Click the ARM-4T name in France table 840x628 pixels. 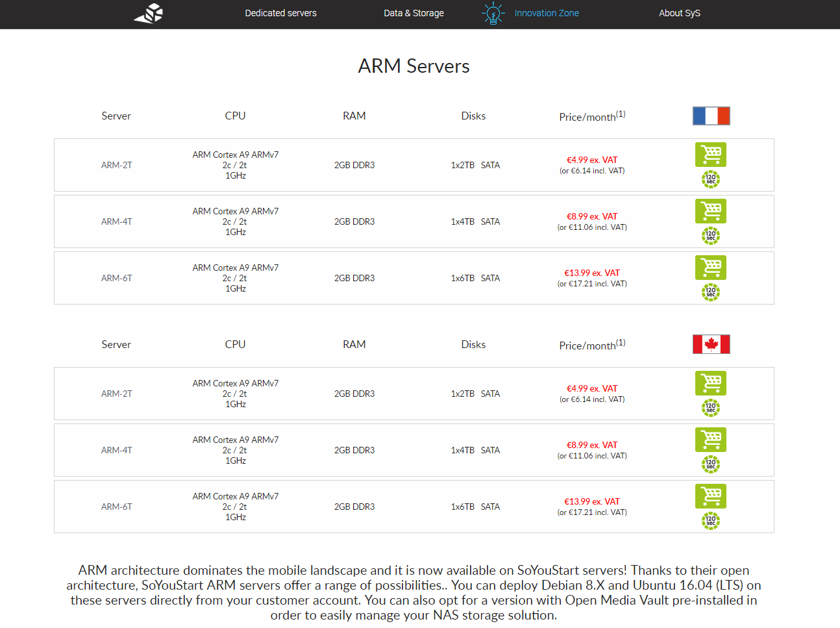coord(117,221)
